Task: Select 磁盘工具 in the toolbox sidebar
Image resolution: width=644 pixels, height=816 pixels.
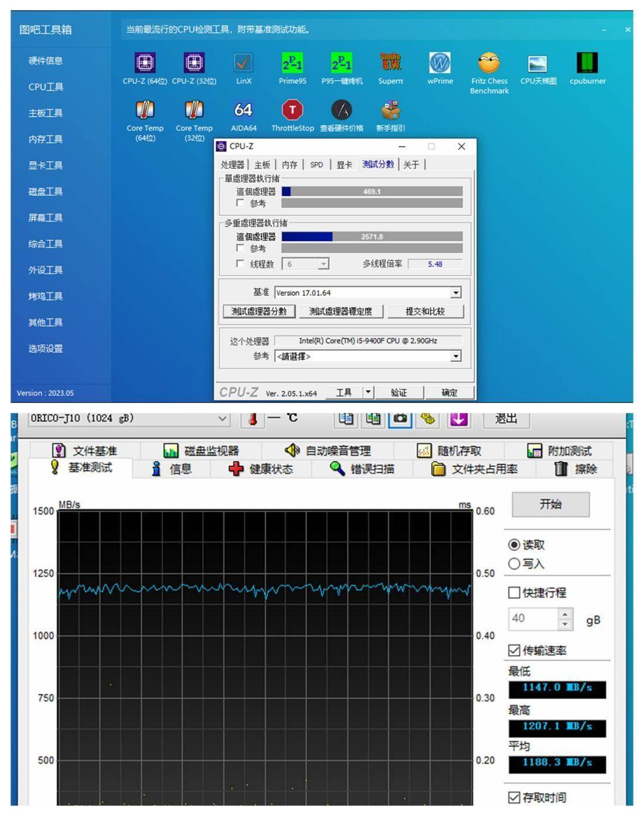Action: click(46, 192)
